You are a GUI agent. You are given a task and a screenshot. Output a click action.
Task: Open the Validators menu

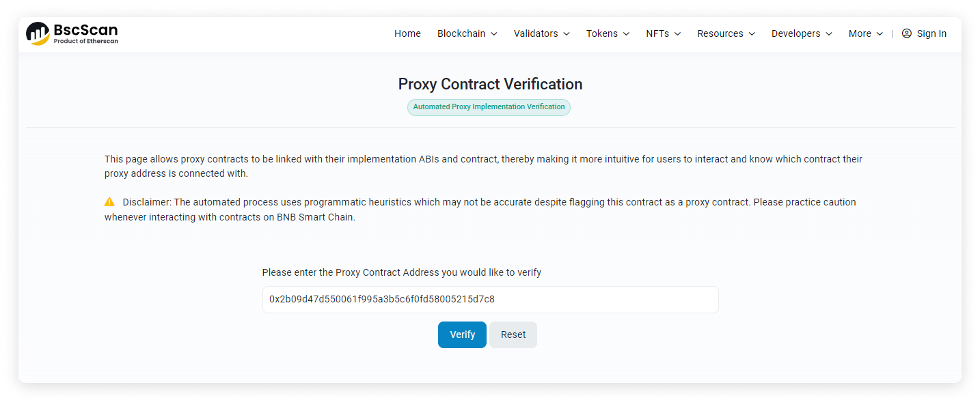(542, 33)
